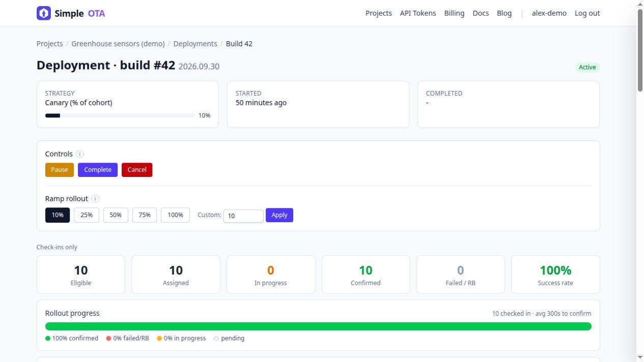The height and width of the screenshot is (362, 644).
Task: Click the build date 2026.09.30
Action: (x=199, y=67)
